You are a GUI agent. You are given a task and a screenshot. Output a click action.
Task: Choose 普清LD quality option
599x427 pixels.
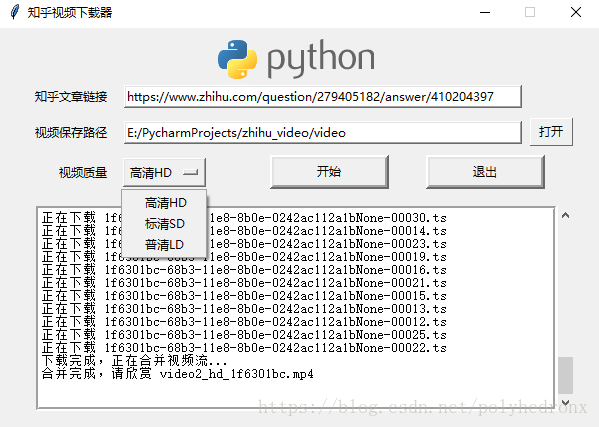pos(165,244)
